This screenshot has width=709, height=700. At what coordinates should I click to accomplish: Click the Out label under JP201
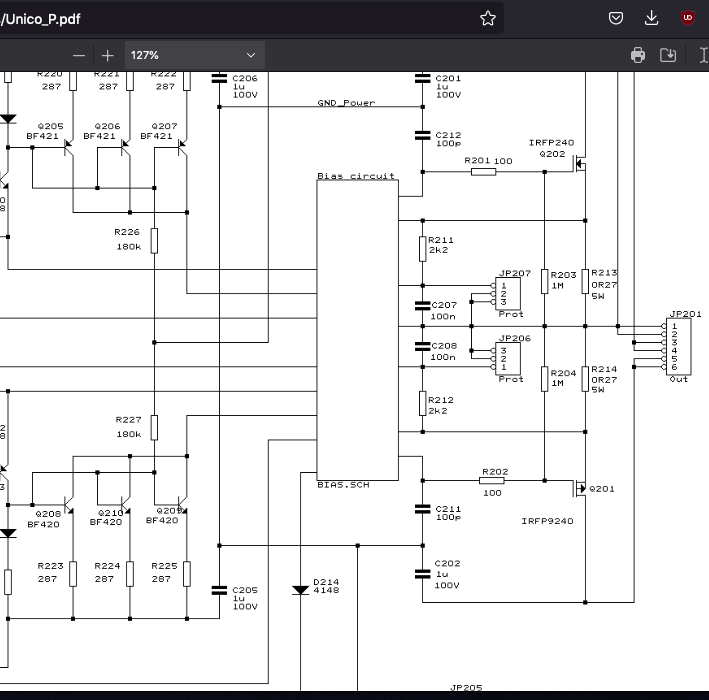click(x=678, y=379)
